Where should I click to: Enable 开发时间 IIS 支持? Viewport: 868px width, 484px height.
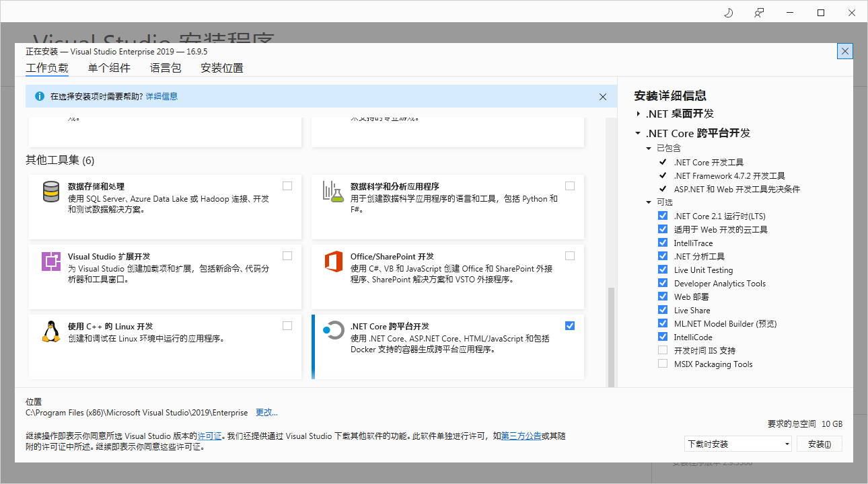[663, 350]
